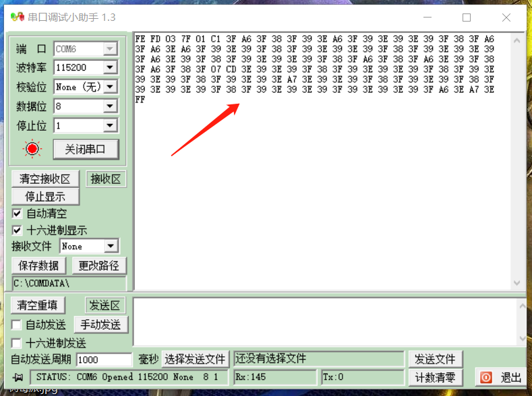The width and height of the screenshot is (532, 396).
Task: Click the 保存数据 button
Action: [38, 265]
